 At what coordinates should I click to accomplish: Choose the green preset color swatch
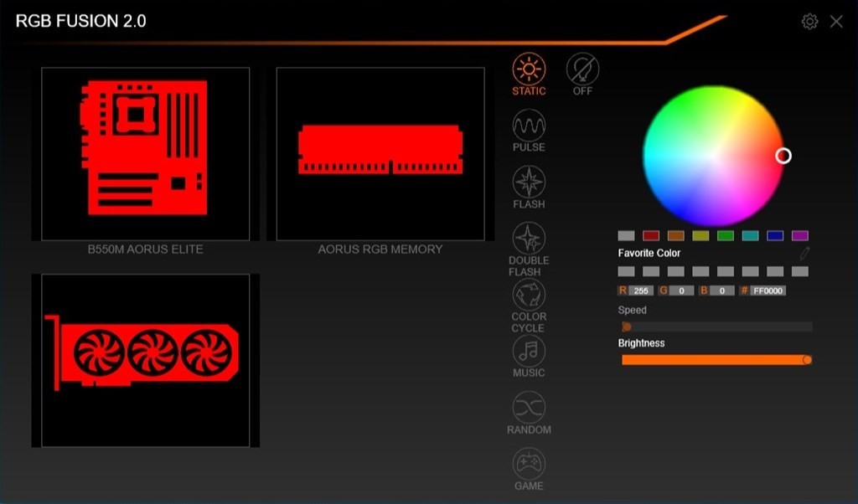pyautogui.click(x=726, y=235)
